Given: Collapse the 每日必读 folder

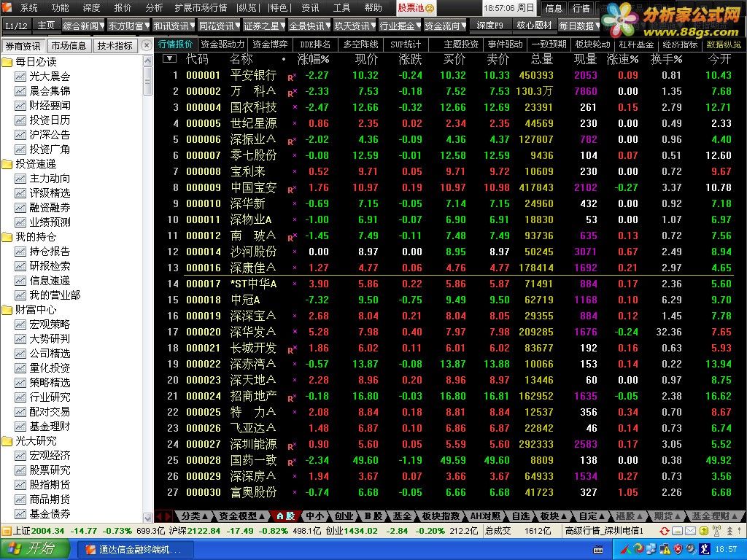Looking at the screenshot, I should pos(7,62).
